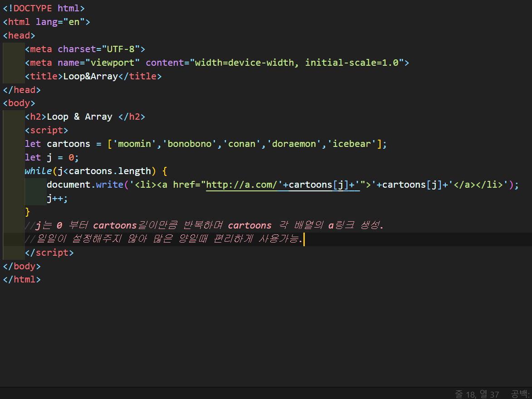Click the document.write call
The height and width of the screenshot is (399, 532).
coord(283,185)
